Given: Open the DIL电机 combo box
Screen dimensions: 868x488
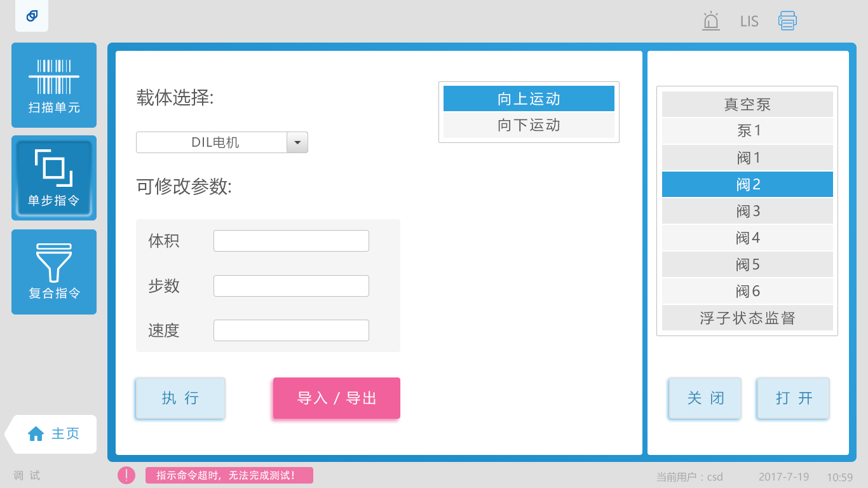Looking at the screenshot, I should tap(215, 143).
